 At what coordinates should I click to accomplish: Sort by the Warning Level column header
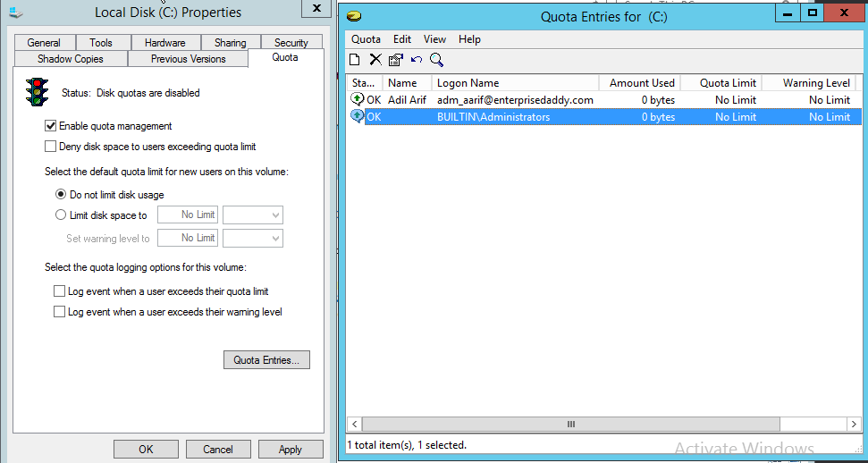tap(809, 83)
